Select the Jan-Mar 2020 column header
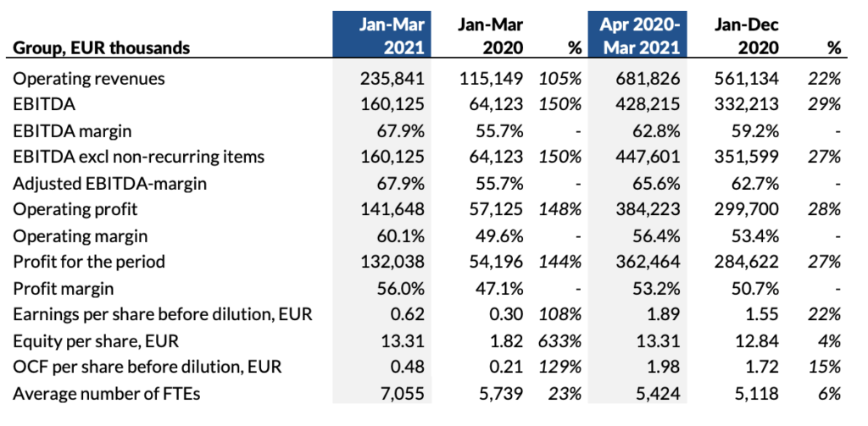The width and height of the screenshot is (868, 426). pyautogui.click(x=489, y=36)
